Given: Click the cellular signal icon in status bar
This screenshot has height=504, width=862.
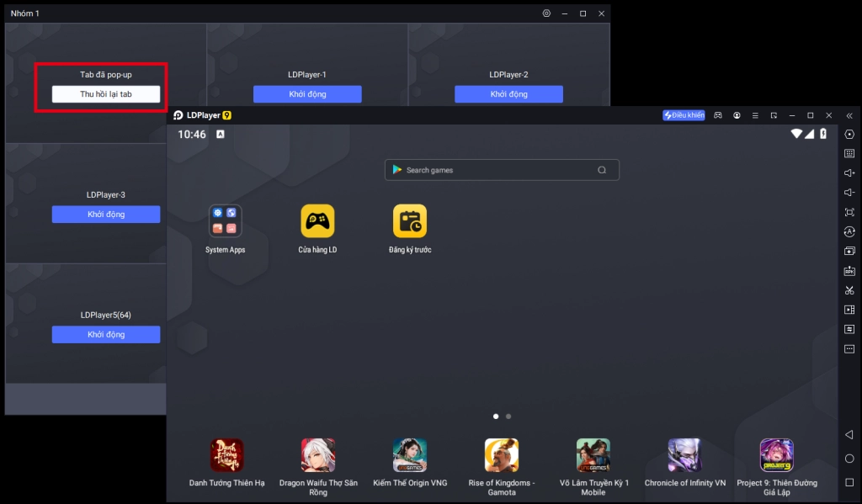Looking at the screenshot, I should (809, 134).
